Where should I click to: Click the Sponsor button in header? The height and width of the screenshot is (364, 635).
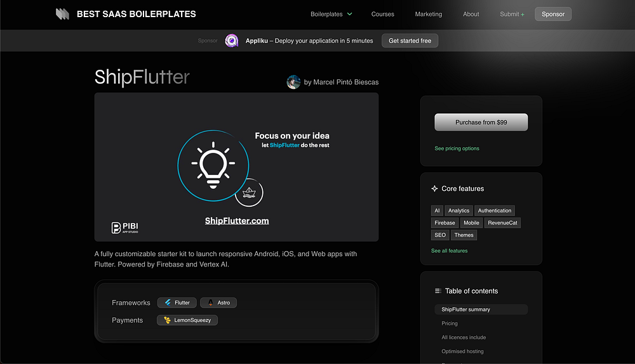(553, 14)
